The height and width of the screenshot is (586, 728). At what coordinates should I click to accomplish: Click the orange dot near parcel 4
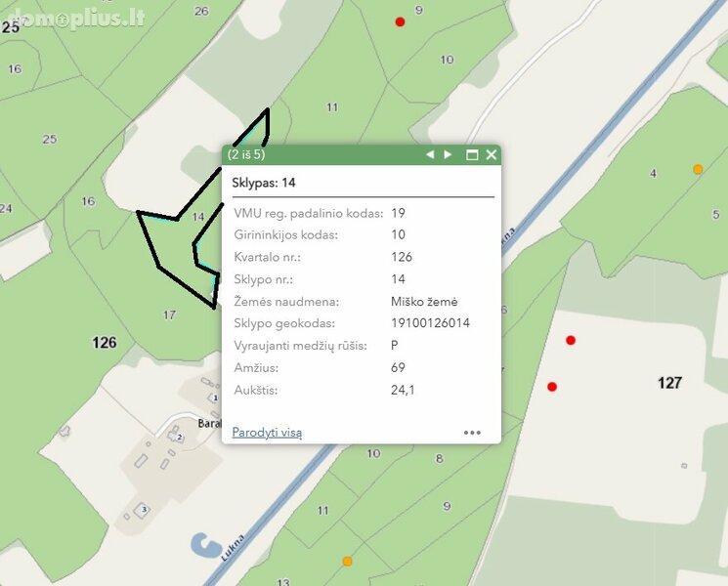click(x=698, y=169)
